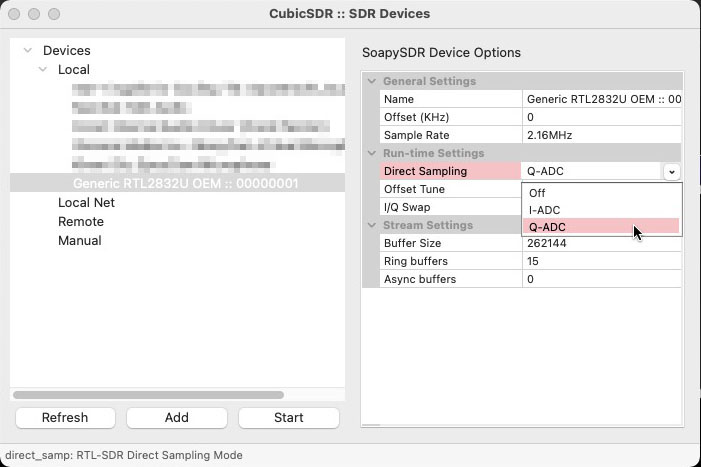Viewport: 701px width, 467px height.
Task: Select the Remote tree item
Action: pyautogui.click(x=81, y=222)
